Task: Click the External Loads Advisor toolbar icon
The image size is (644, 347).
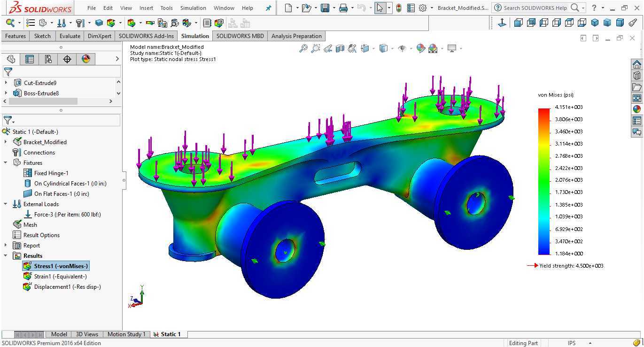Action: click(x=61, y=23)
